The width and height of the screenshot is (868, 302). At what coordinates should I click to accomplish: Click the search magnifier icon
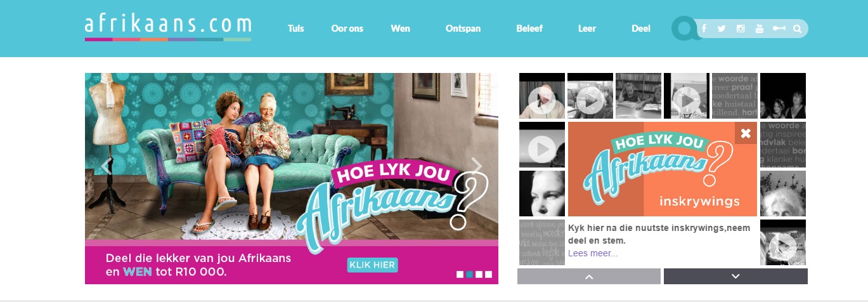click(798, 29)
